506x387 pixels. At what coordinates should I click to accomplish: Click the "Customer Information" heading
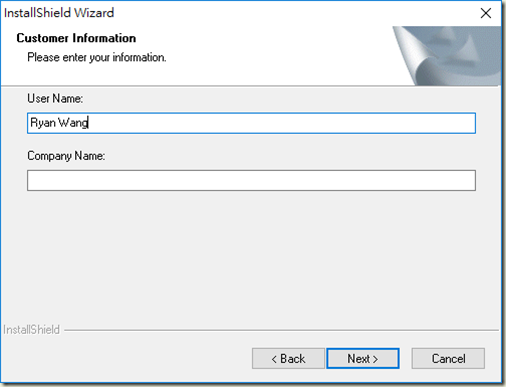[x=76, y=38]
